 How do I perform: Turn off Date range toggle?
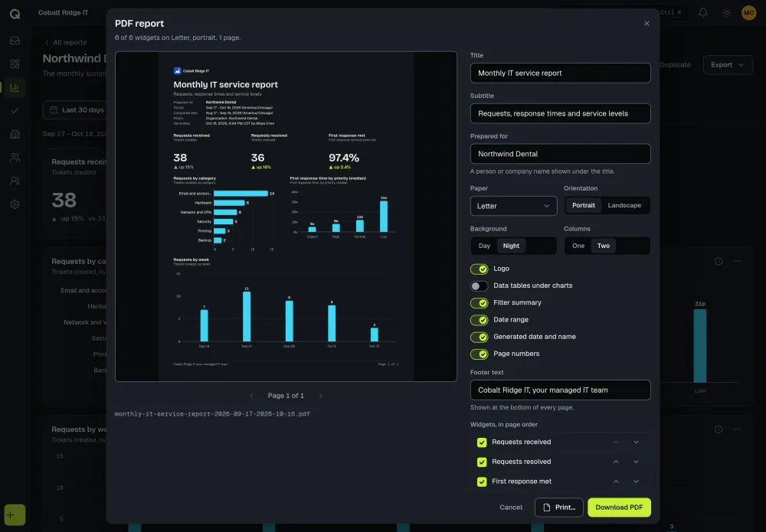[x=480, y=320]
